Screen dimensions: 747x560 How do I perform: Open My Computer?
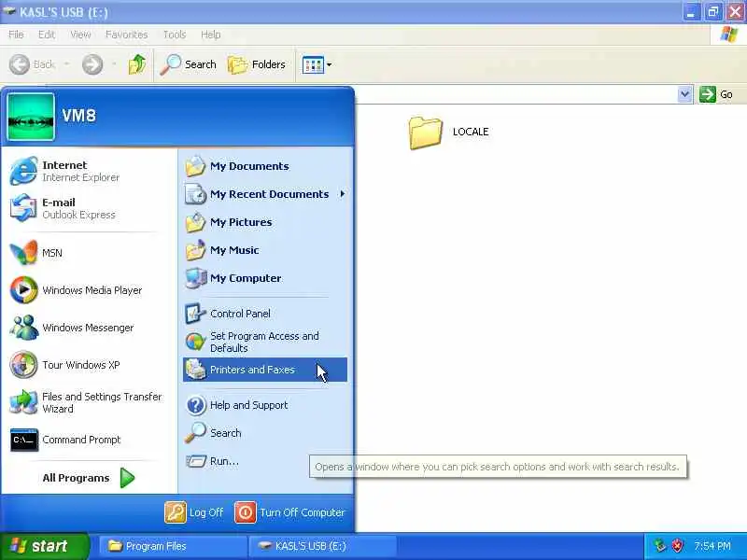click(x=265, y=278)
